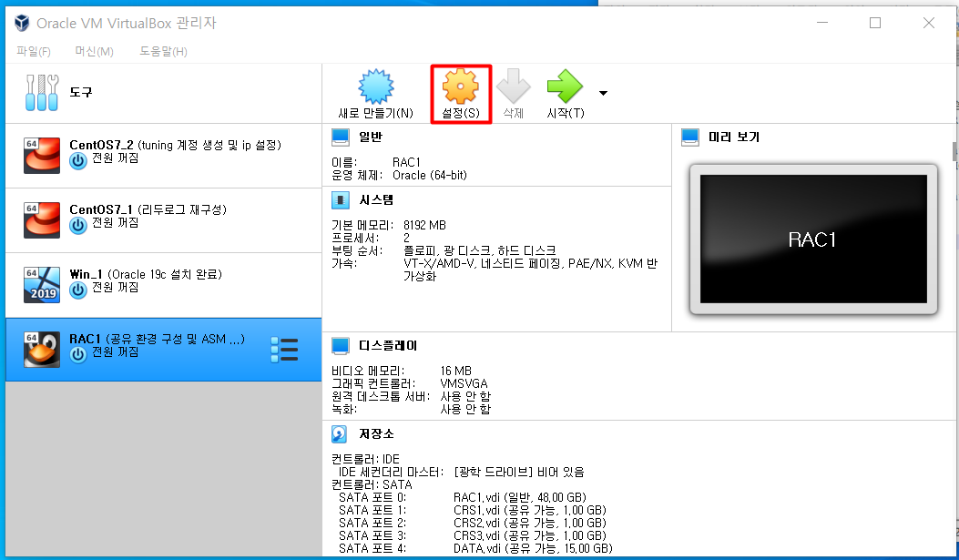This screenshot has width=959, height=560.
Task: Click the Win_1 power-off status icon
Action: (77, 290)
